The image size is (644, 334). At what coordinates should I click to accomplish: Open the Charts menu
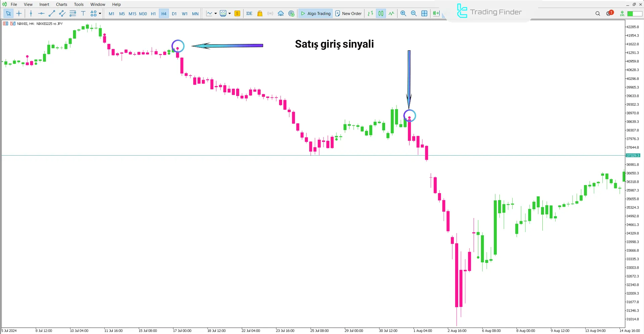[61, 4]
